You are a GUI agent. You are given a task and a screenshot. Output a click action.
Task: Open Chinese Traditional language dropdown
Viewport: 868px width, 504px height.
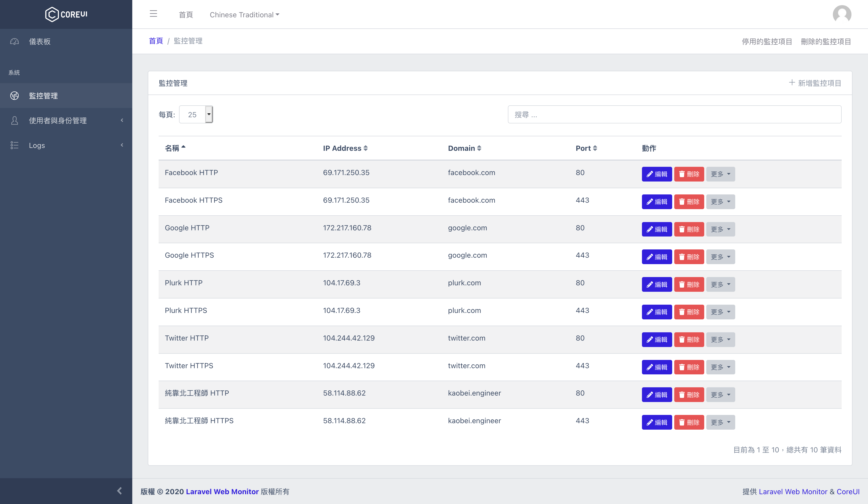coord(244,15)
